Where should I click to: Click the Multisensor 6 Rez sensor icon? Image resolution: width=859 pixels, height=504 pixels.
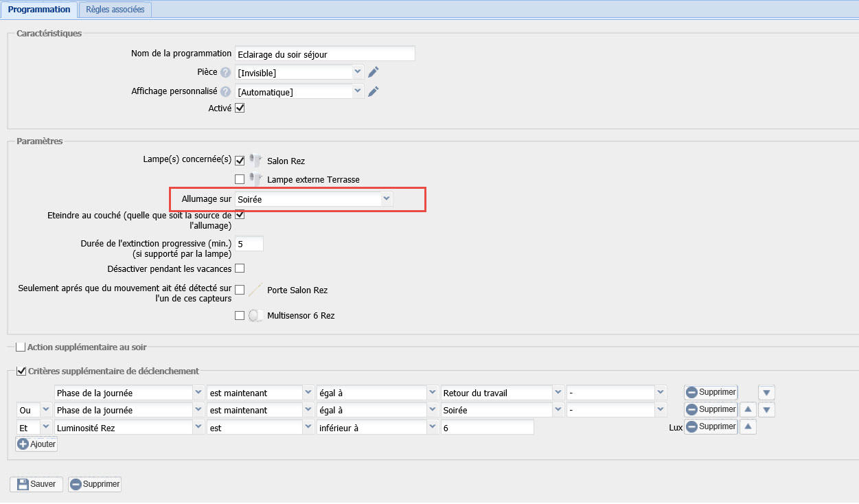(x=256, y=316)
